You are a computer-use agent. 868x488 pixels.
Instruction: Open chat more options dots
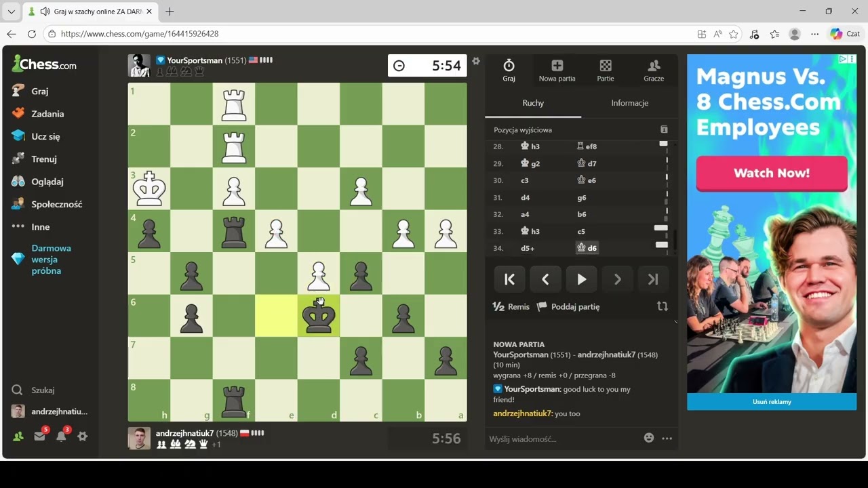(x=667, y=439)
